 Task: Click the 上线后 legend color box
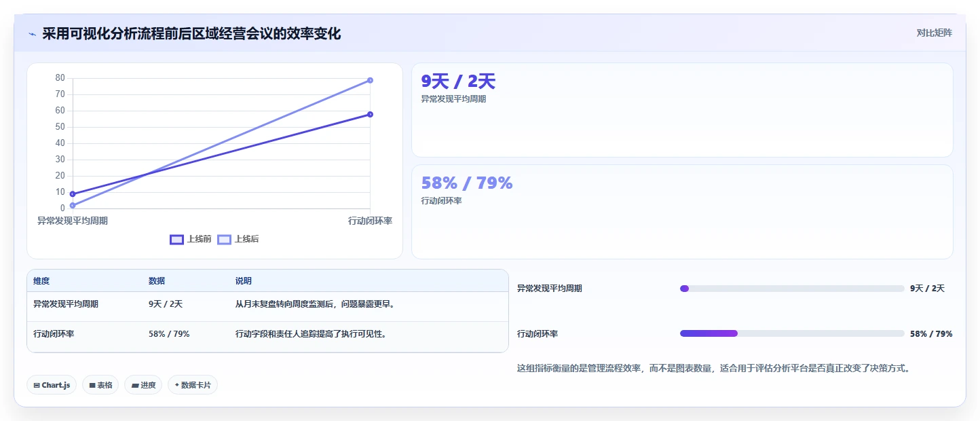(x=224, y=239)
